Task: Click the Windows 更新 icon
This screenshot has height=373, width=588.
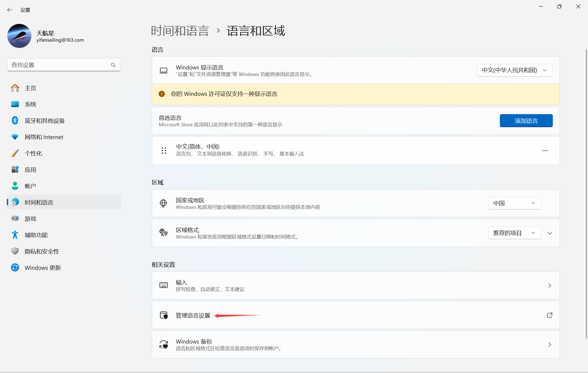Action: tap(15, 268)
